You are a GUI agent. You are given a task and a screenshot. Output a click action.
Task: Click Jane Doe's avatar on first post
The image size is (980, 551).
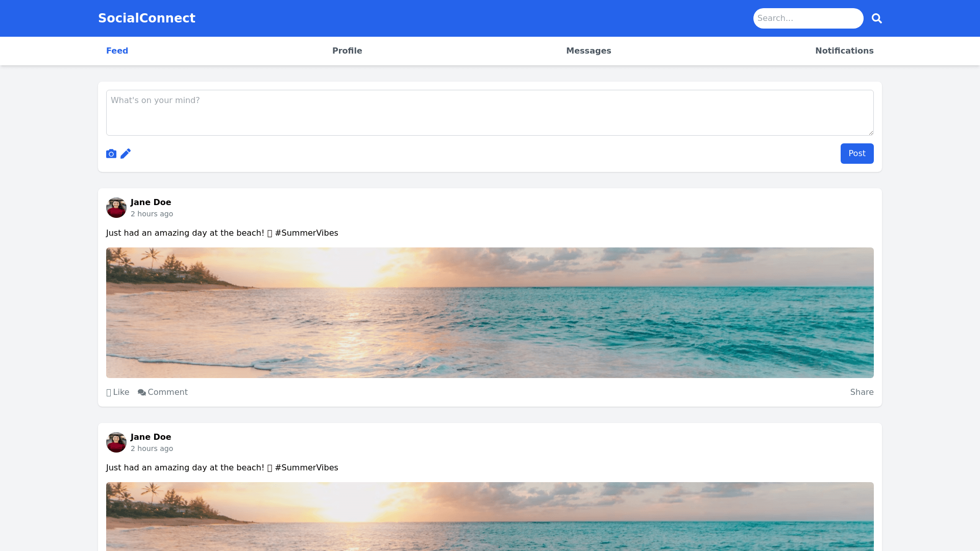coord(116,208)
